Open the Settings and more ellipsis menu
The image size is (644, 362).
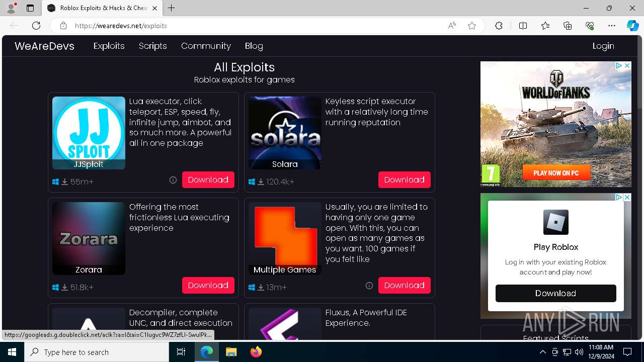click(x=612, y=26)
